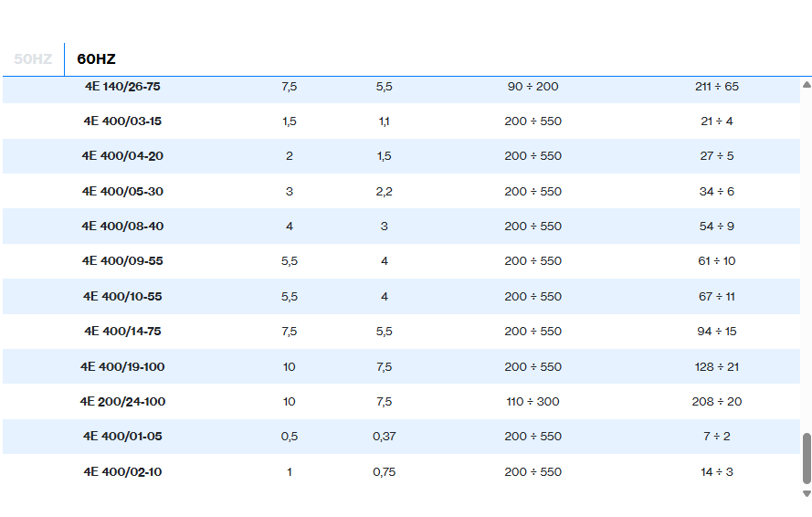This screenshot has width=812, height=517.
Task: Click the 110 ÷ 300 flow range cell
Action: tap(533, 402)
